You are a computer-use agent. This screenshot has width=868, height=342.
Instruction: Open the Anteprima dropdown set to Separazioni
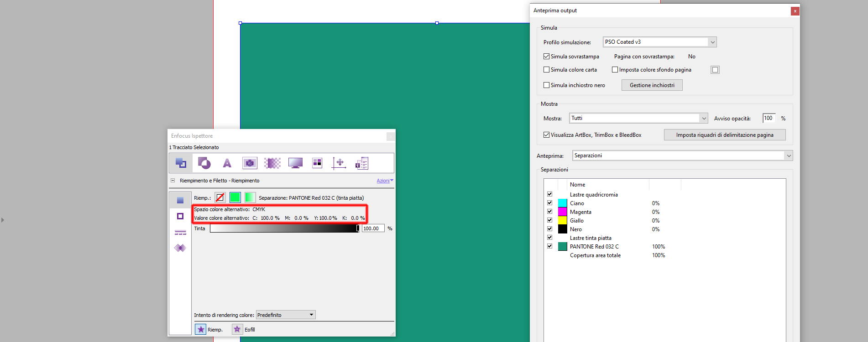tap(682, 155)
